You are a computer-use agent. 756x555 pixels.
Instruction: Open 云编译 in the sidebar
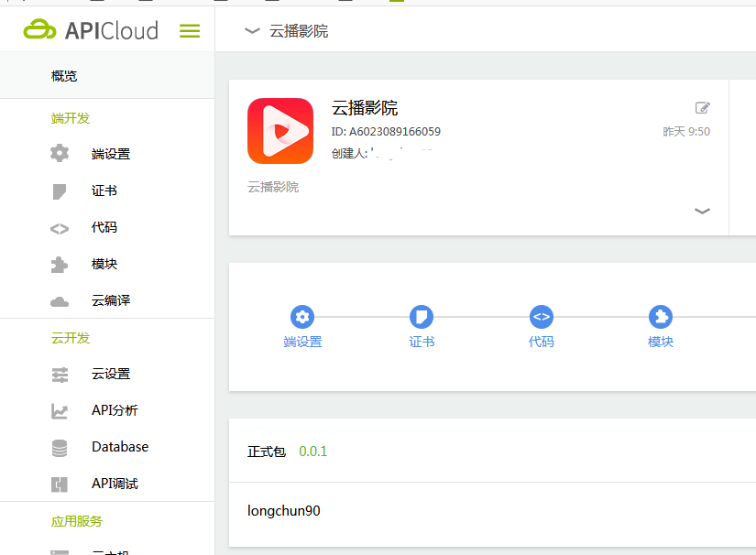pyautogui.click(x=111, y=300)
